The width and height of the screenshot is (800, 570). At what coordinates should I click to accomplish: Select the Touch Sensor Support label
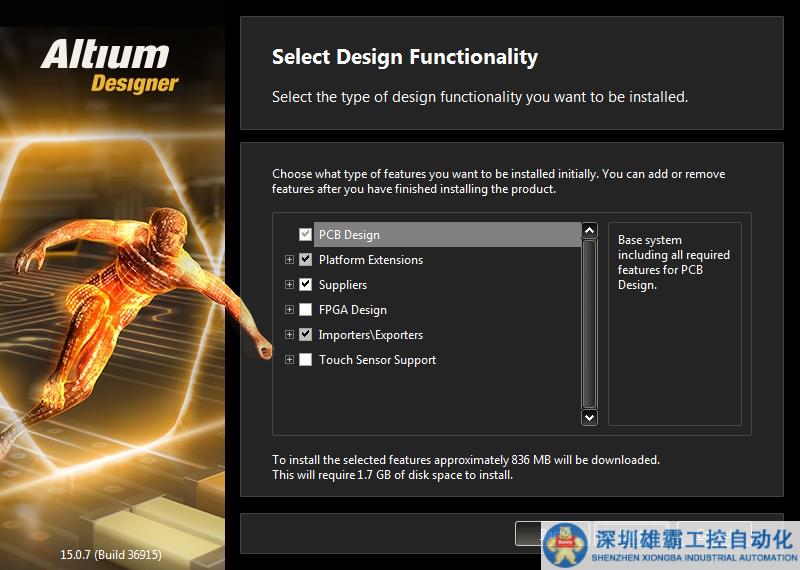tap(377, 360)
